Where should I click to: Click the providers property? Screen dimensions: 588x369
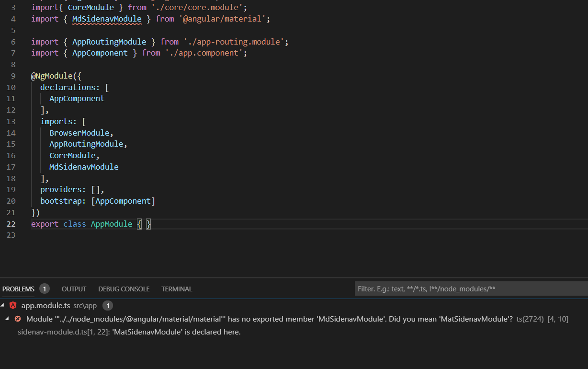click(x=61, y=189)
